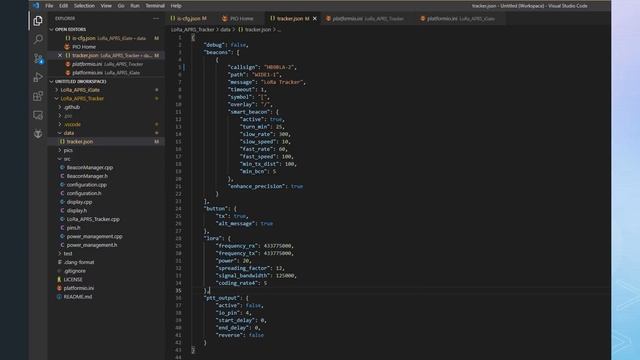The width and height of the screenshot is (640, 360).
Task: Click the "callsign" line in editor
Action: [x=262, y=67]
